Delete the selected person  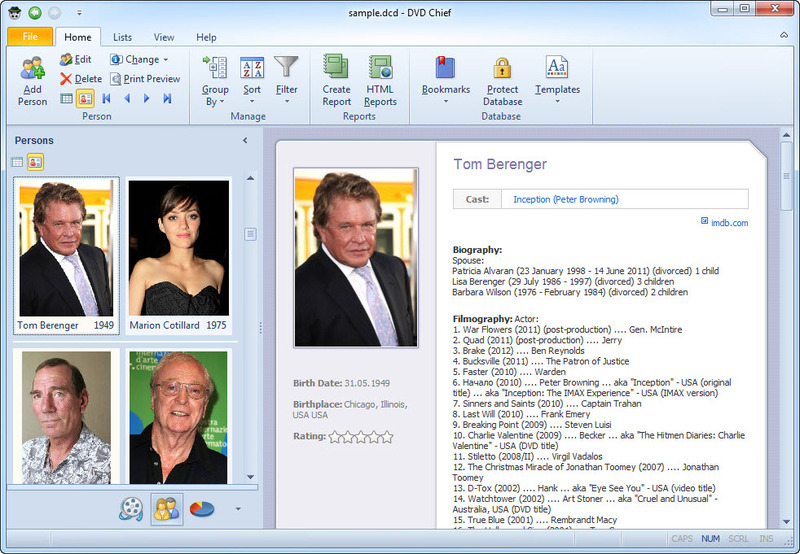point(81,79)
